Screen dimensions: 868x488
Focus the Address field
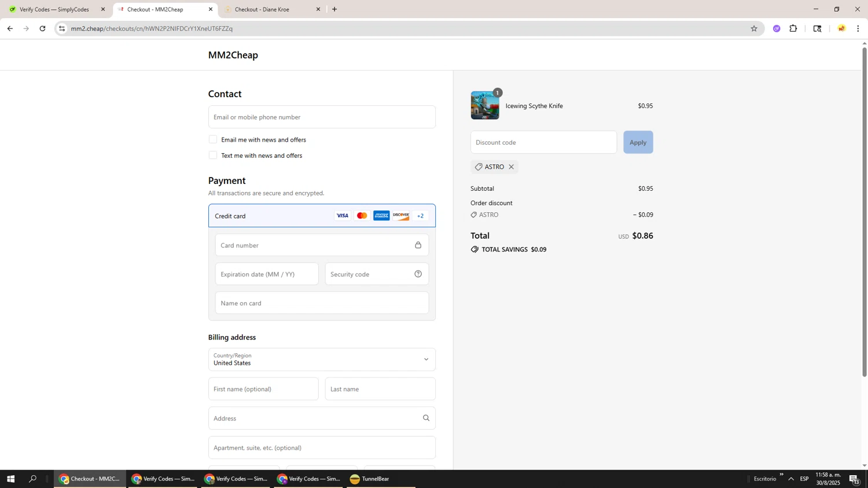click(x=322, y=418)
